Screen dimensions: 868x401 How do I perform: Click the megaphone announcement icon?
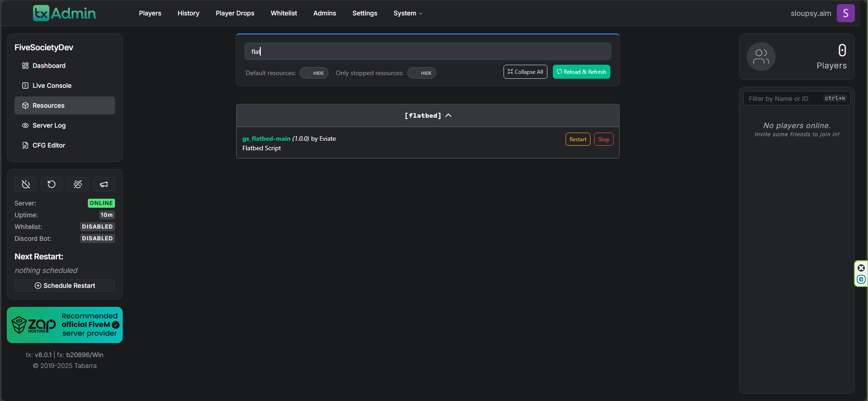[104, 184]
